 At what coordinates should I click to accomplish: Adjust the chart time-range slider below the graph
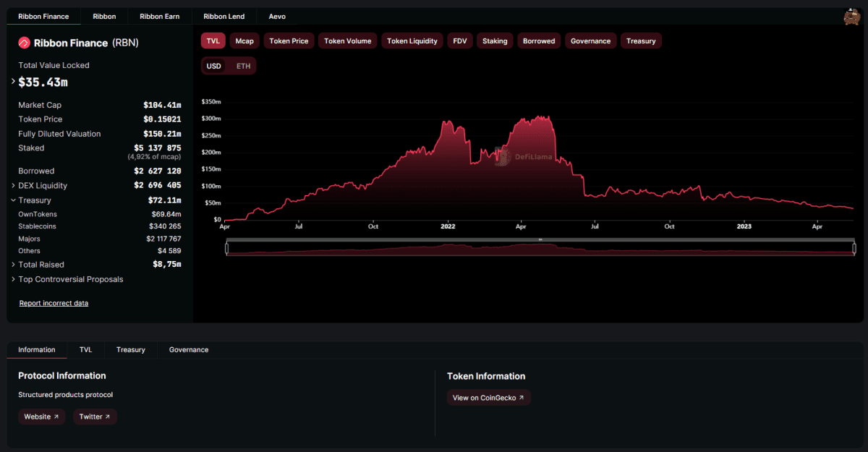pyautogui.click(x=539, y=247)
